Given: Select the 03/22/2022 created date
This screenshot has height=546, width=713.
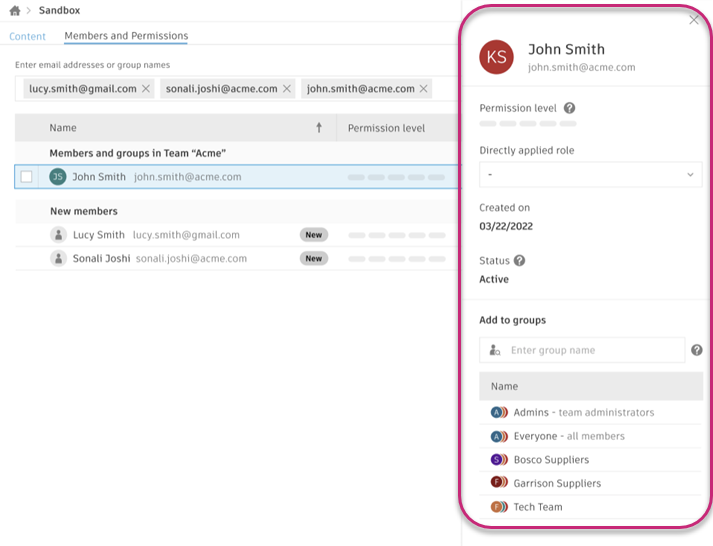Looking at the screenshot, I should 506,226.
